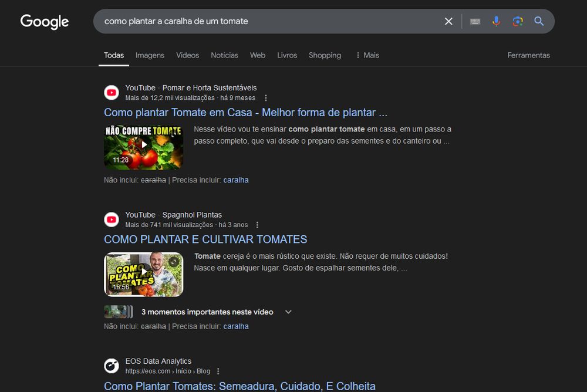Click YouTube · Spagnhol Plantas source line
The height and width of the screenshot is (392, 587).
[173, 215]
